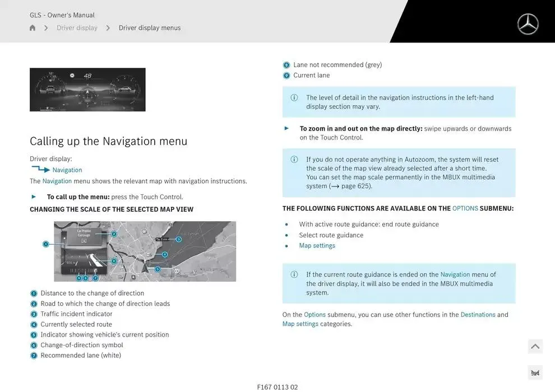Image resolution: width=555 pixels, height=392 pixels.
Task: Click the info icon beside the Autozoom note
Action: pyautogui.click(x=294, y=160)
